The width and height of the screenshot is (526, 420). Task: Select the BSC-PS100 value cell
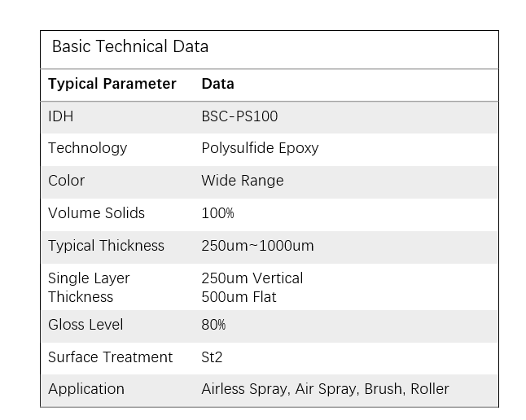coord(239,116)
